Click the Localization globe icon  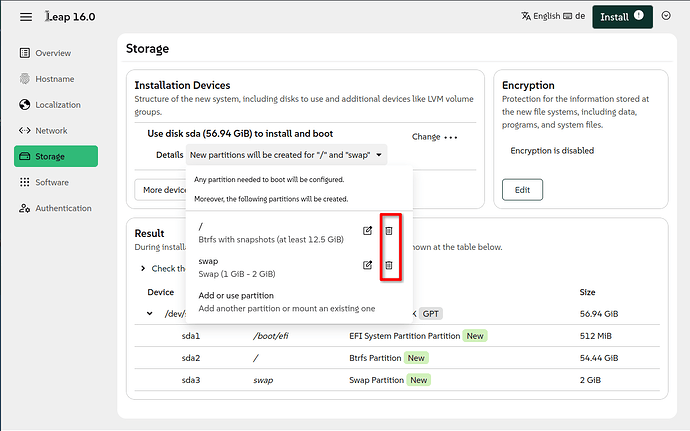click(x=25, y=105)
